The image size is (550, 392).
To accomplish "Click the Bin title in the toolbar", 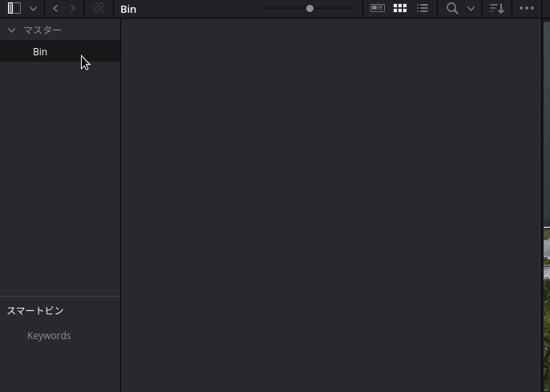I will coord(128,9).
